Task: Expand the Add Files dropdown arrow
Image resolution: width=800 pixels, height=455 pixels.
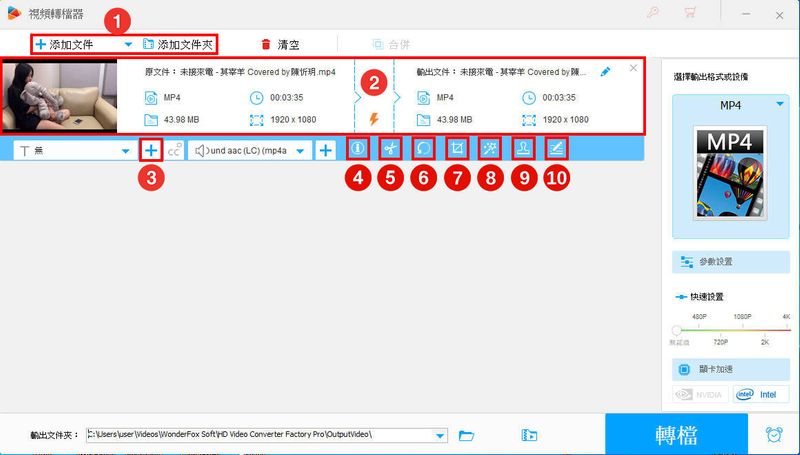Action: click(128, 44)
